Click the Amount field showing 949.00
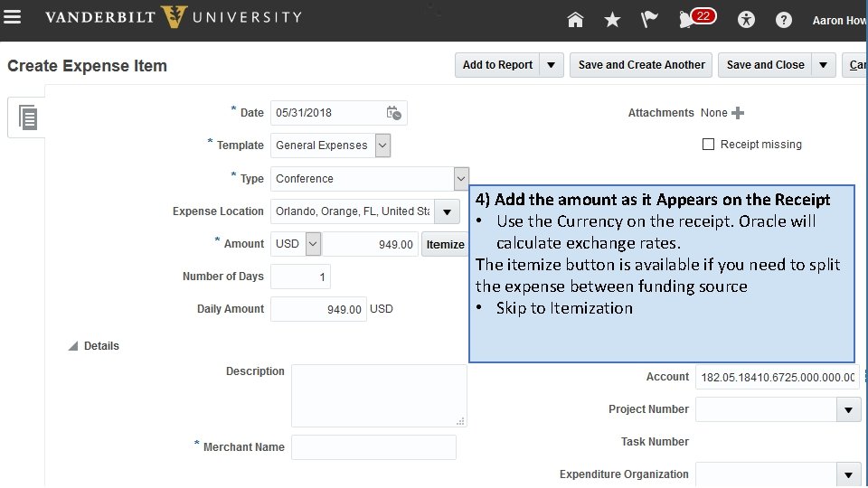868x488 pixels. coord(370,244)
